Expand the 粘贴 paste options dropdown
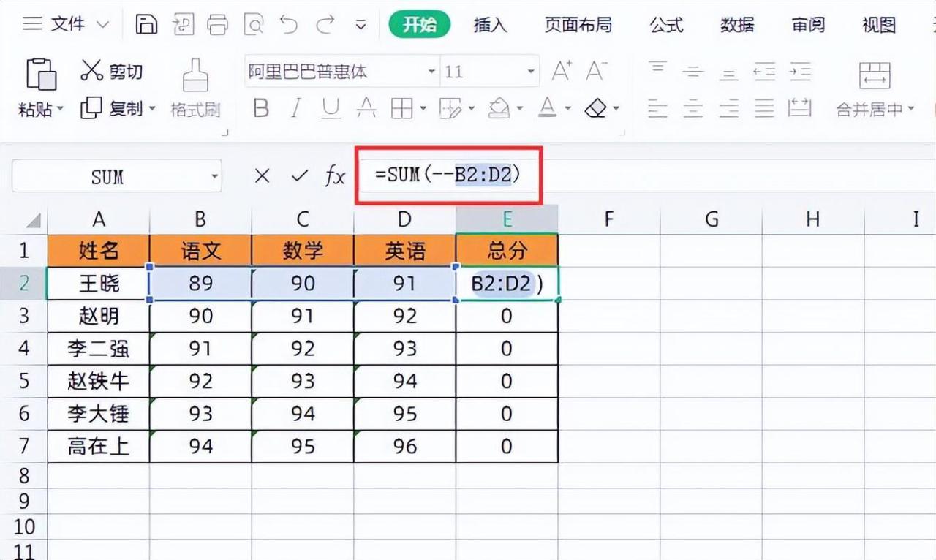Screen dimensions: 936x560 coord(60,109)
